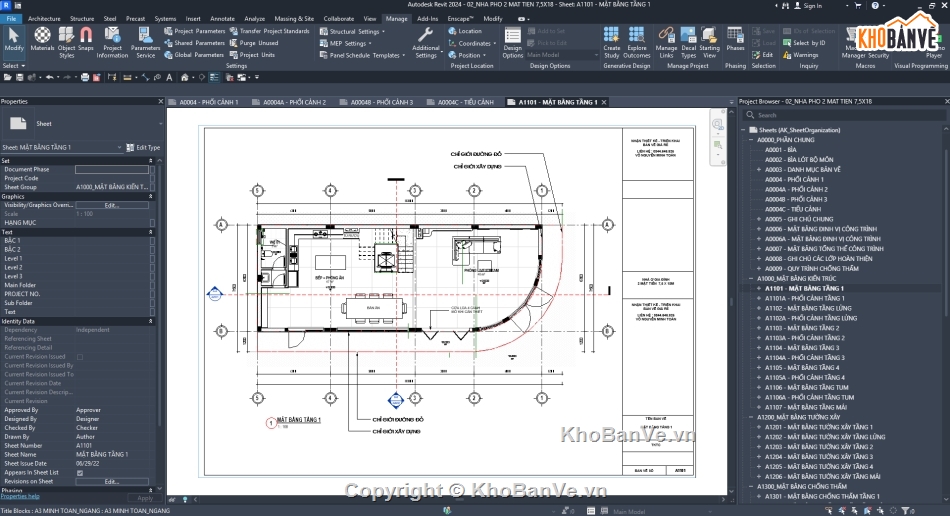The height and width of the screenshot is (516, 950).
Task: Open MEP Settings dropdown
Action: coord(345,44)
